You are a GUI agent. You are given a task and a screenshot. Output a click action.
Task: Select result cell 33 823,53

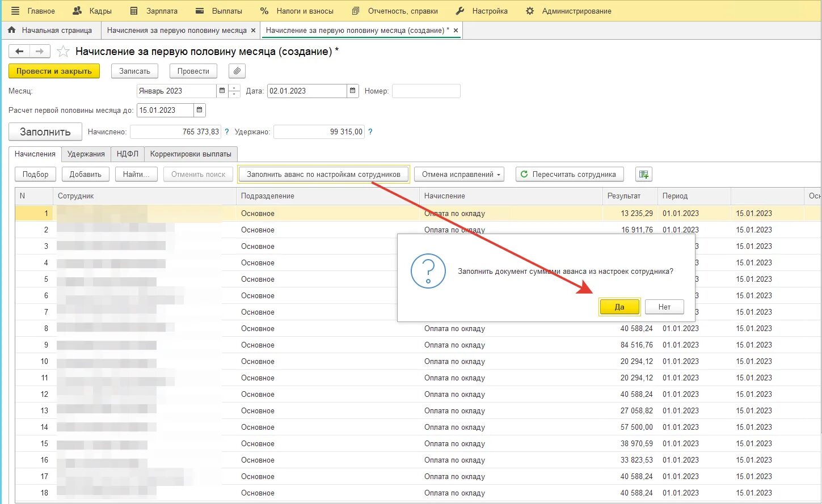pos(630,460)
